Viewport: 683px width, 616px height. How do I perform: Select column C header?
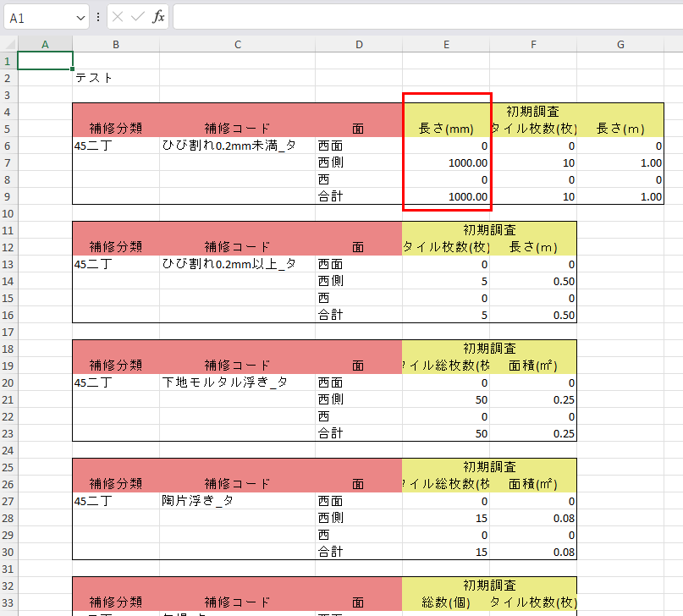(x=237, y=44)
